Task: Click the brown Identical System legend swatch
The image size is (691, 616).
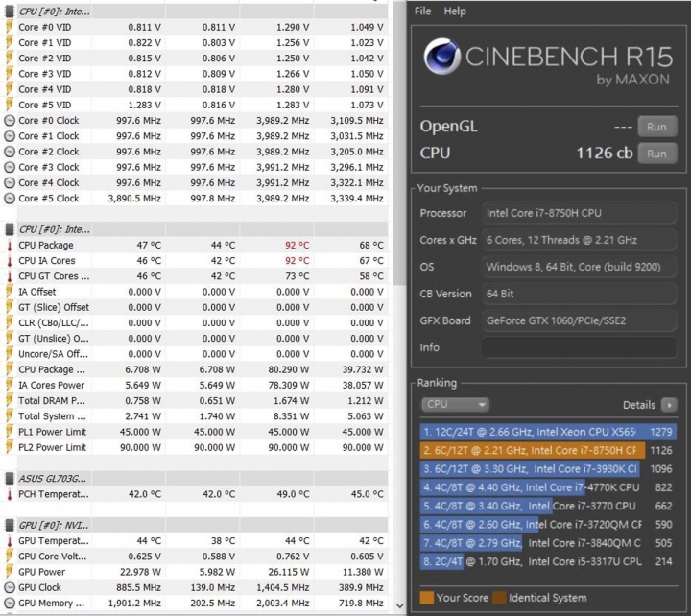Action: coord(499,598)
